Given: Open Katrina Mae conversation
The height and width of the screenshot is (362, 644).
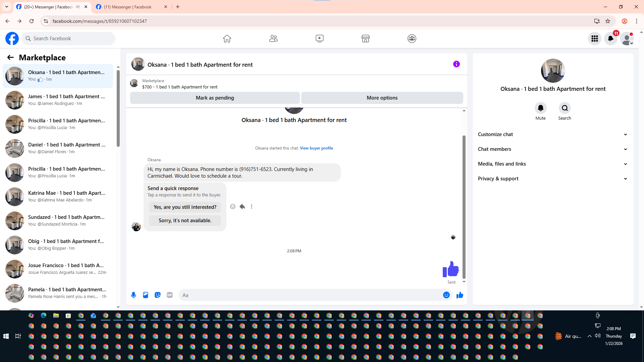Looking at the screenshot, I should [58, 196].
